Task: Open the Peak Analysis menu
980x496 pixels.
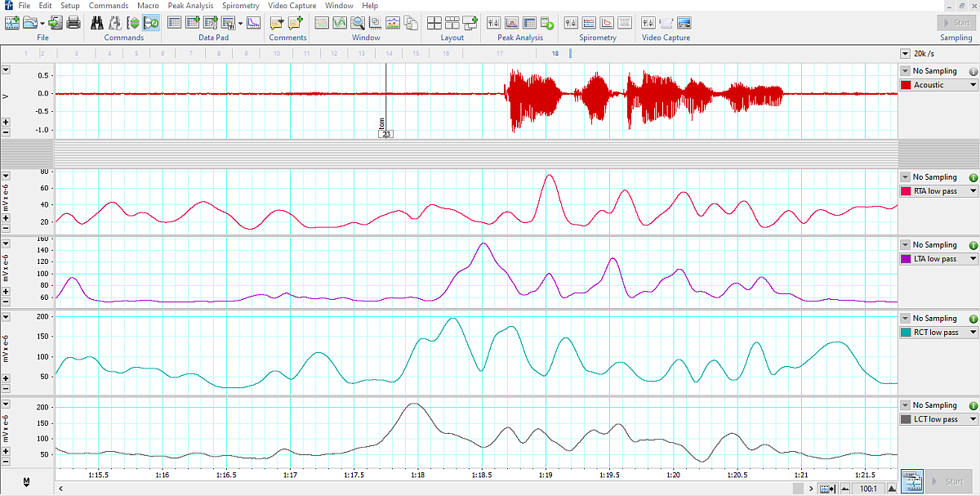Action: tap(191, 6)
